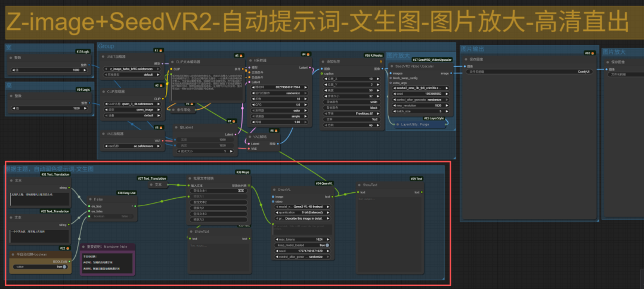Screen dimensions: 644x289
Task: Click 文件名前缀 ComfyUI field in 图片输出
Action: pyautogui.click(x=530, y=72)
